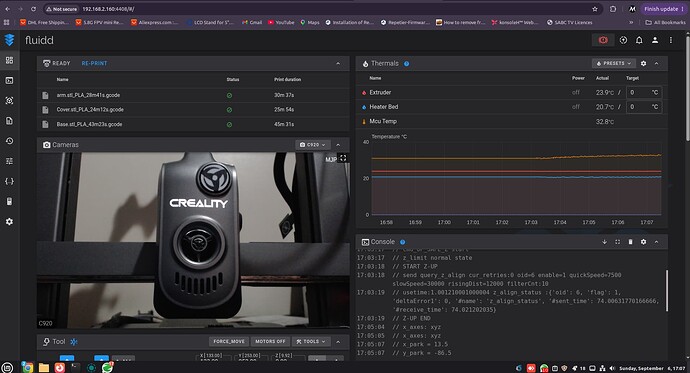Open the SABC TV Licences bookmark
The image size is (690, 373).
tap(569, 22)
